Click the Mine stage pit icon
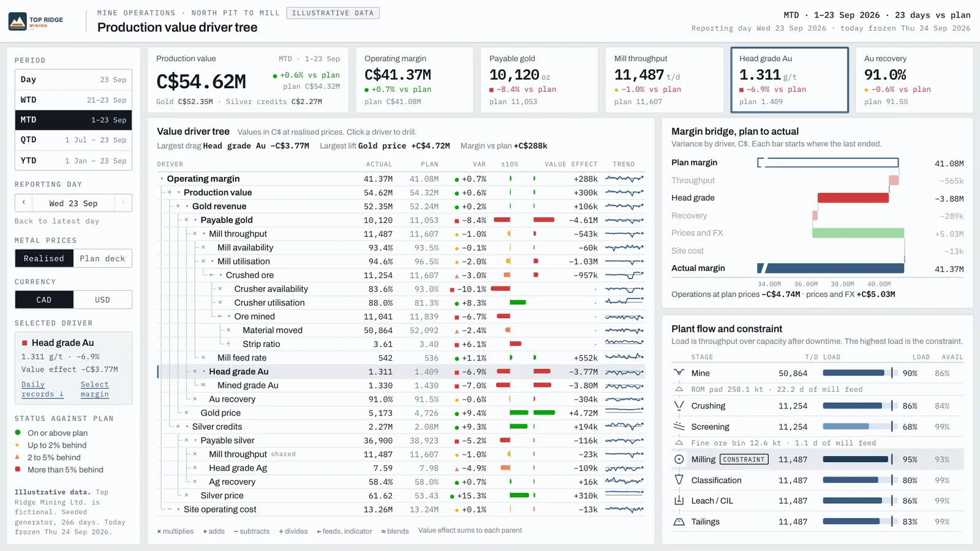The height and width of the screenshot is (551, 980). (x=679, y=373)
